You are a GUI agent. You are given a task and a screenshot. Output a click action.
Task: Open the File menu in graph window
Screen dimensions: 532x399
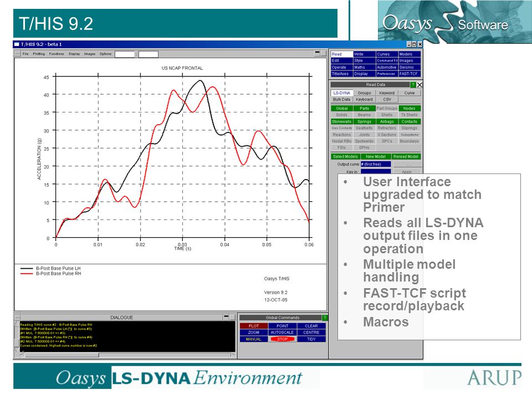pyautogui.click(x=25, y=54)
